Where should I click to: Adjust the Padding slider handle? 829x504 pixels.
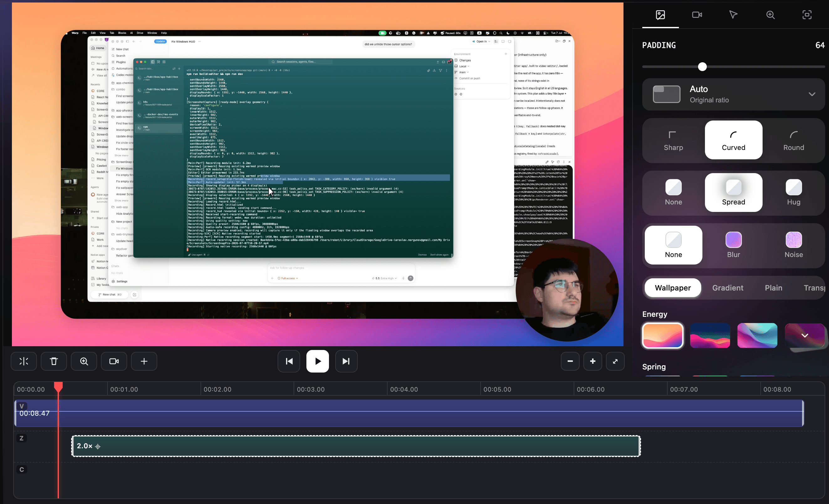pos(702,67)
